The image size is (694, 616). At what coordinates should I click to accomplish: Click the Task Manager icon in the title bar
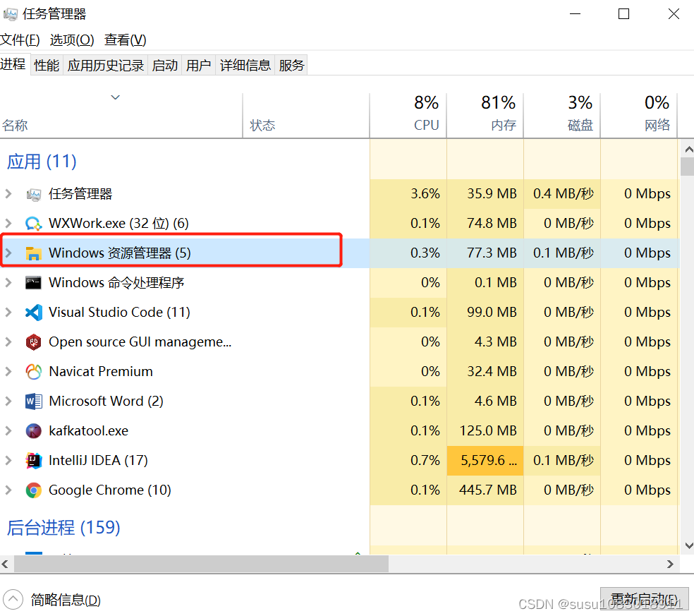[10, 14]
